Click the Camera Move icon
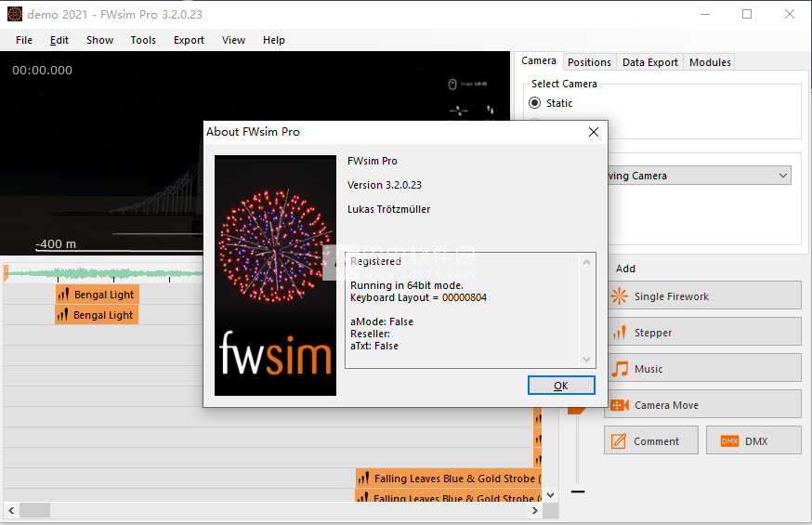812x525 pixels. [x=620, y=405]
